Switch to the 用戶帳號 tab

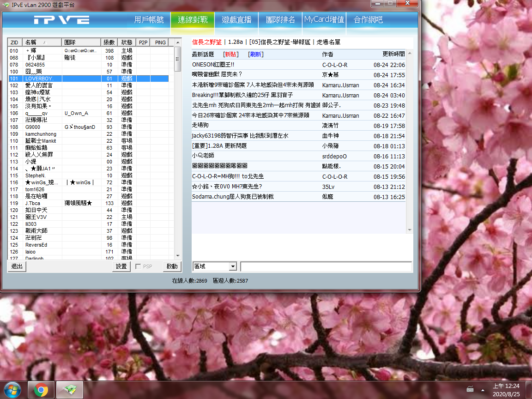click(149, 20)
